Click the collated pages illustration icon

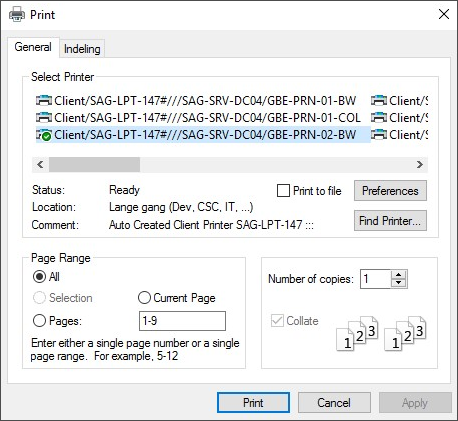tap(381, 333)
